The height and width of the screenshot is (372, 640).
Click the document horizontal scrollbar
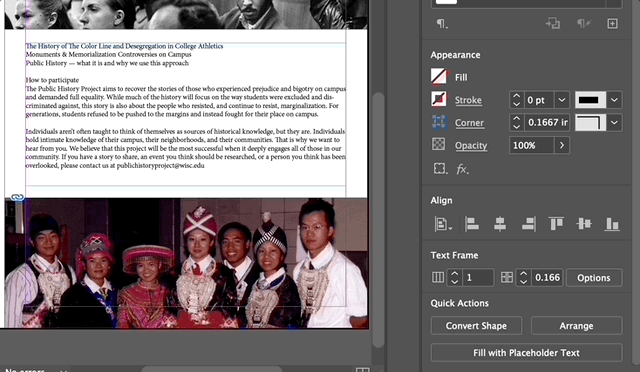click(211, 369)
